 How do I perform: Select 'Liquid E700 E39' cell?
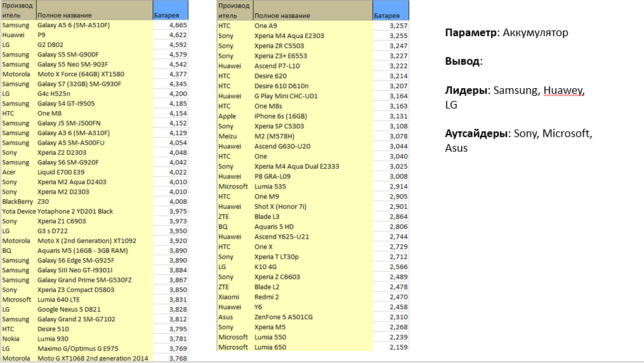pyautogui.click(x=95, y=173)
